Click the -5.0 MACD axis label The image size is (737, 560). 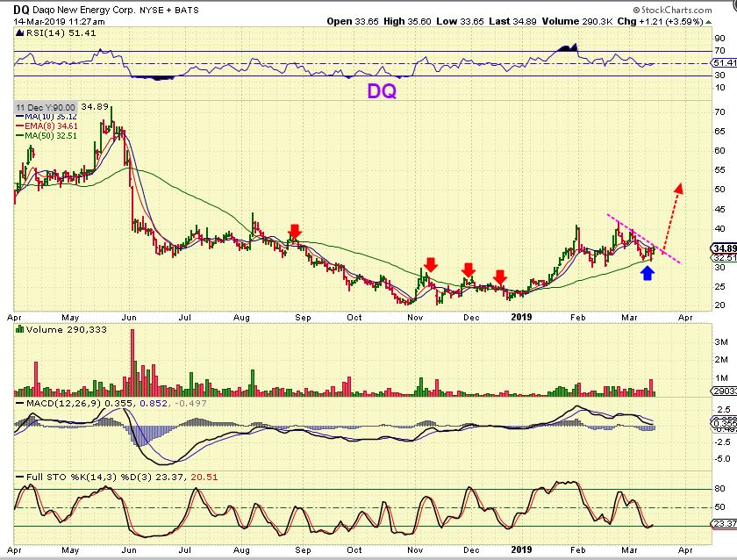(x=721, y=458)
